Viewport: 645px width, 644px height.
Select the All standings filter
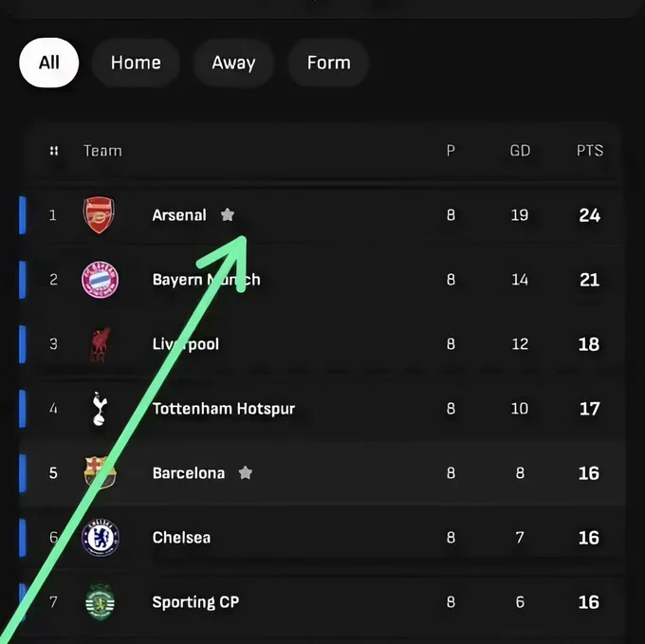pyautogui.click(x=49, y=63)
